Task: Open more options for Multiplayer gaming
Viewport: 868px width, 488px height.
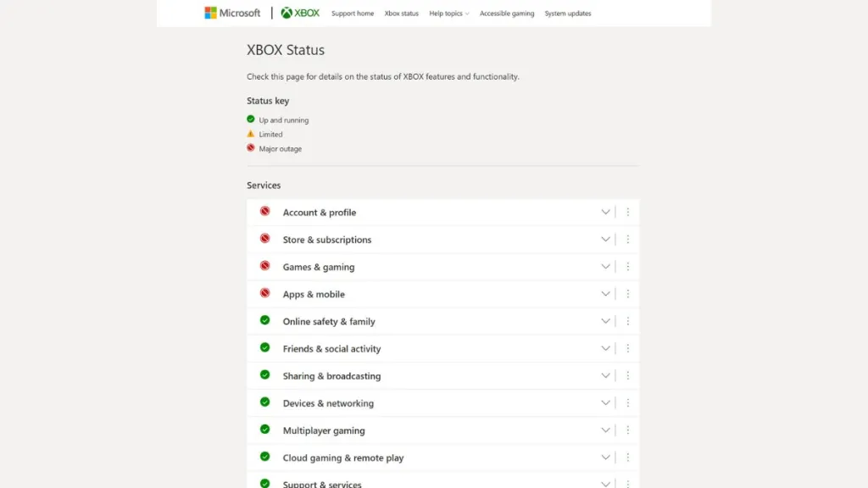Action: point(628,430)
